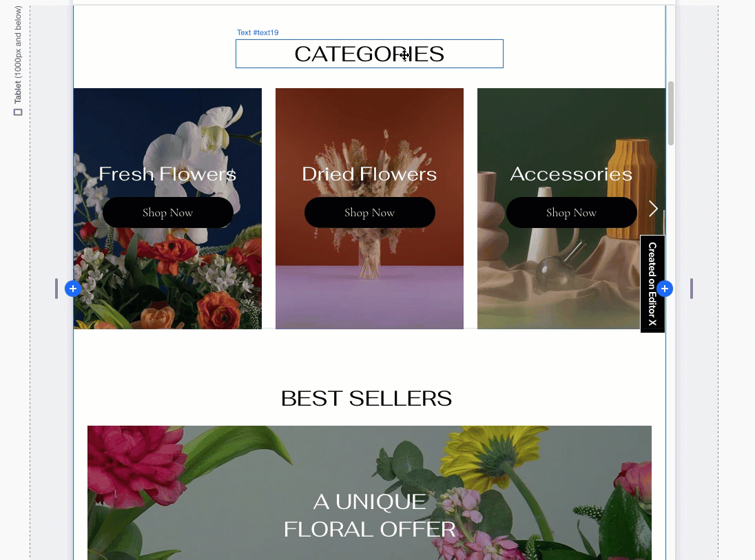Select the Accessories title text

[571, 174]
